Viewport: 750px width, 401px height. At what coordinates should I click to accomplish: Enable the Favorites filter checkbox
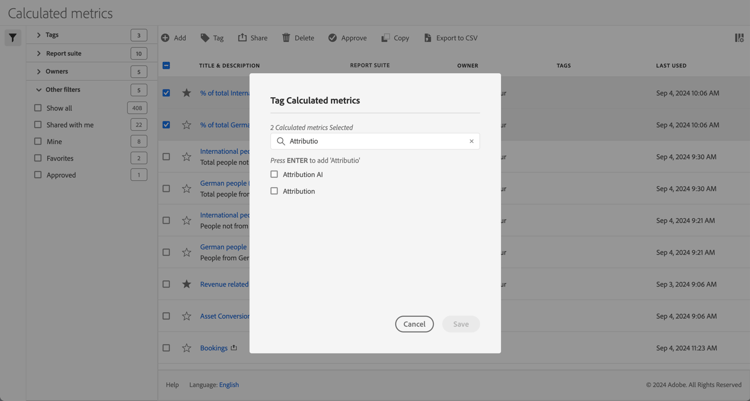coord(38,158)
